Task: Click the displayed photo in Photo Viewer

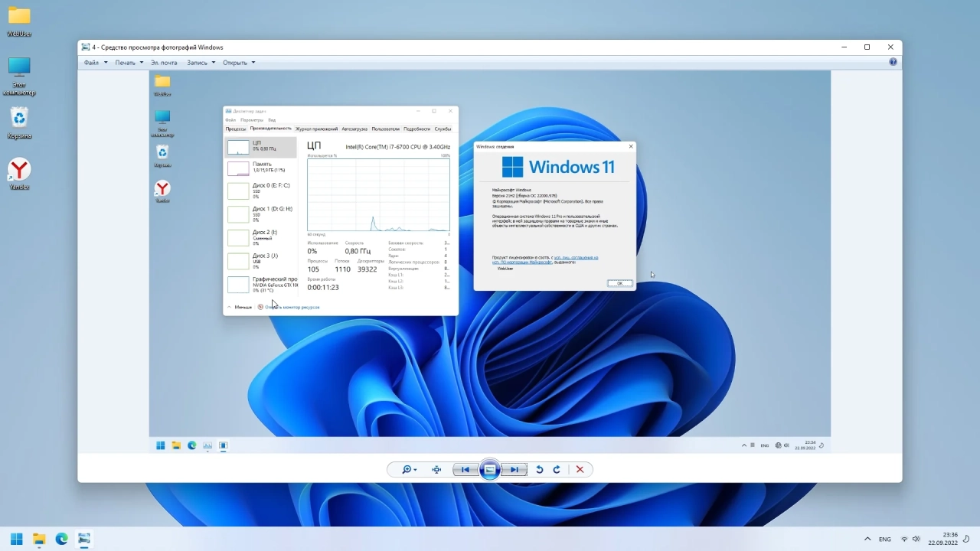Action: coord(490,262)
